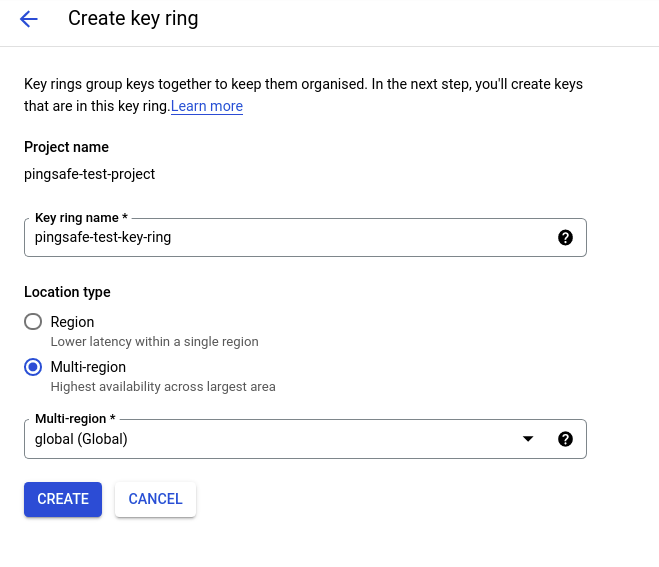
Task: Click into the Key ring name input
Action: pyautogui.click(x=290, y=238)
